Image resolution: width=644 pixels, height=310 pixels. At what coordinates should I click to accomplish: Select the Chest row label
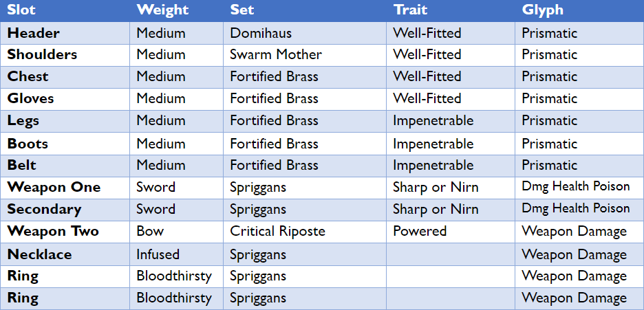[x=28, y=77]
